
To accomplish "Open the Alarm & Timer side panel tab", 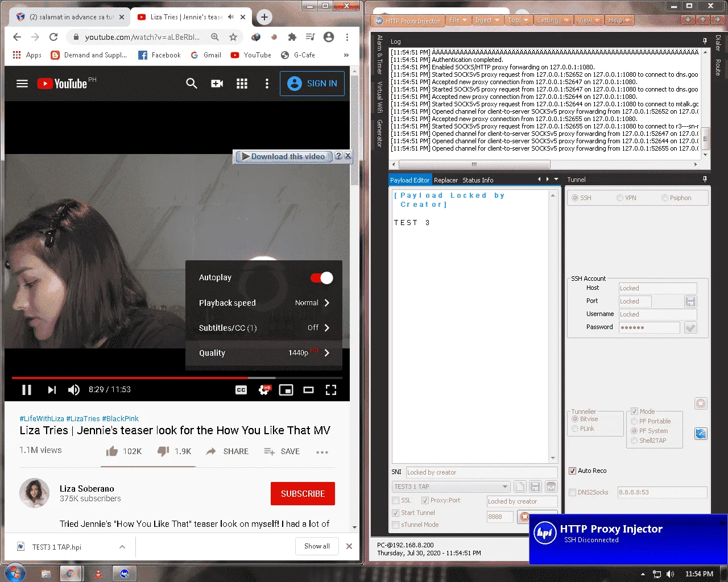I will [380, 55].
